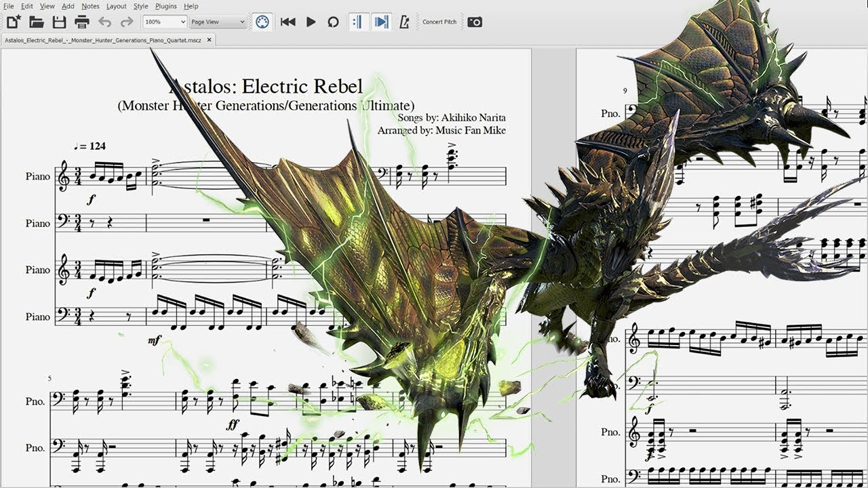The width and height of the screenshot is (868, 488).
Task: Print the score using printer icon
Action: coord(82,22)
